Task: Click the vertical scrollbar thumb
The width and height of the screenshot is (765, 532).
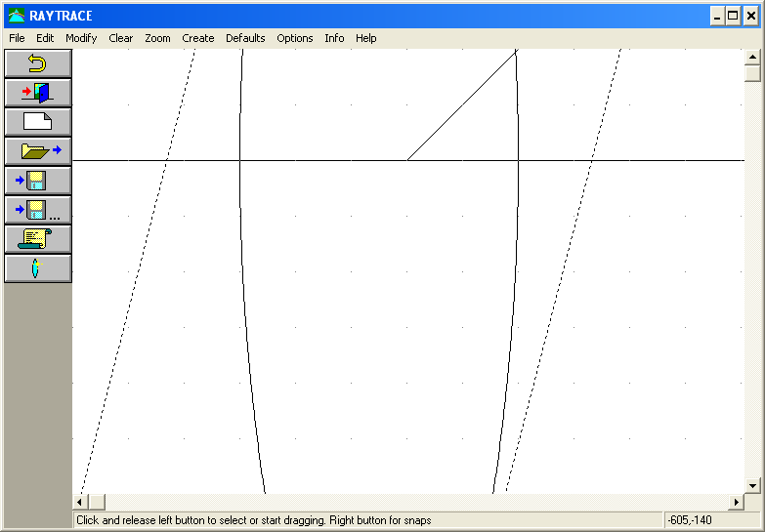Action: (x=752, y=73)
